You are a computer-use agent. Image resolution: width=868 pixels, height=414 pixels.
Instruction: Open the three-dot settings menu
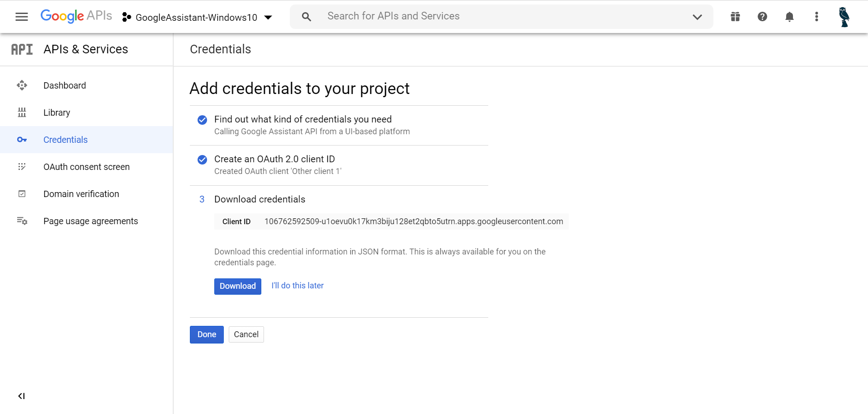[816, 17]
